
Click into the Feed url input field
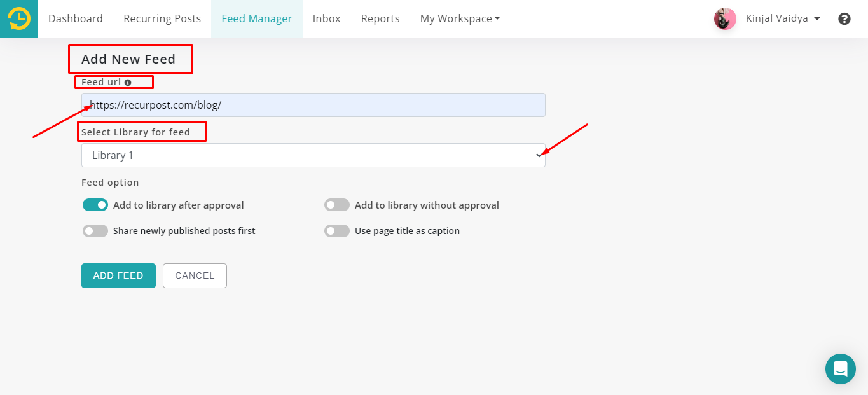coord(313,105)
